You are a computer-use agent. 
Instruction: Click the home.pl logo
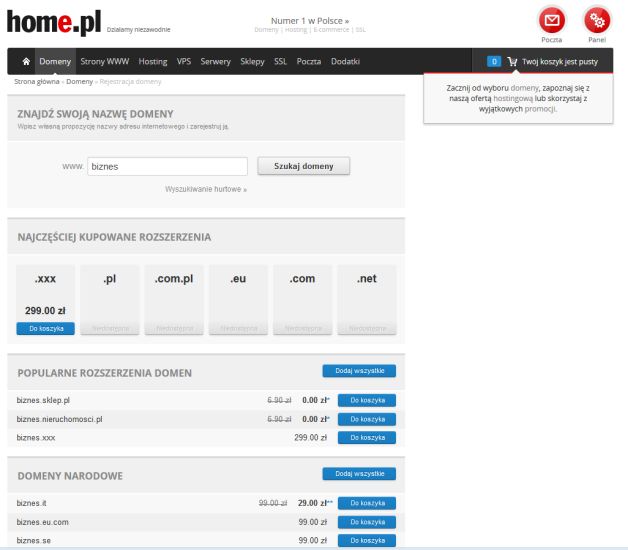54,22
